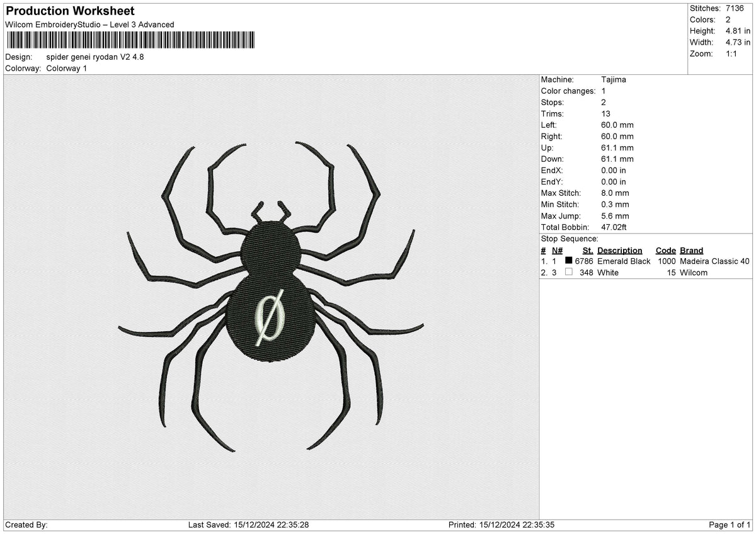Viewport: 756px width, 534px height.
Task: Select design name 'spider genei ryodan V2 4.8'
Action: pyautogui.click(x=95, y=57)
